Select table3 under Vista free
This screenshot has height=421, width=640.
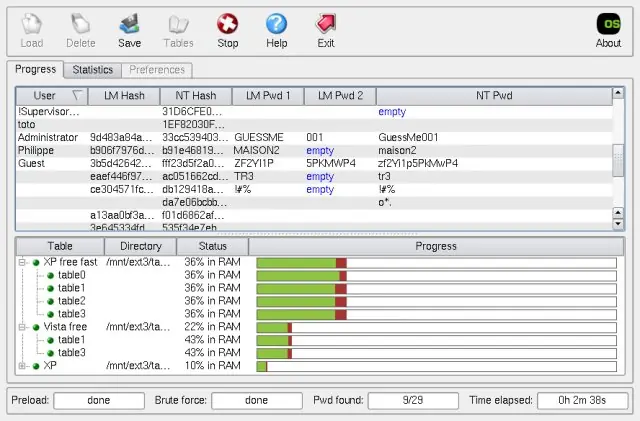click(x=71, y=353)
